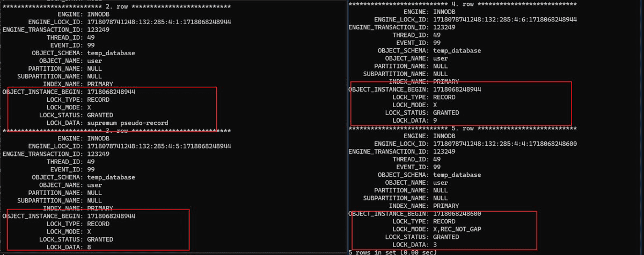The width and height of the screenshot is (644, 255).
Task: Click ENGINE_LOCK_ID value containing 285:4:1
Action: tap(159, 22)
